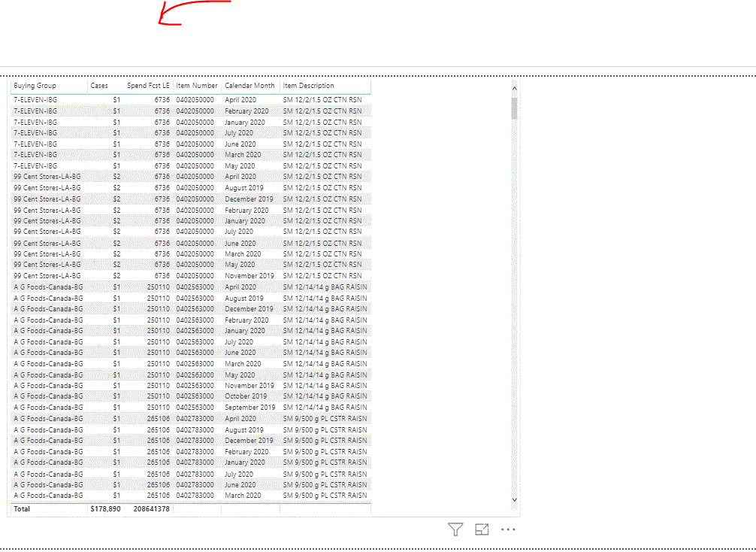The width and height of the screenshot is (756, 552).
Task: Select September 2019 for A G Foods-Canada-BG
Action: (249, 408)
